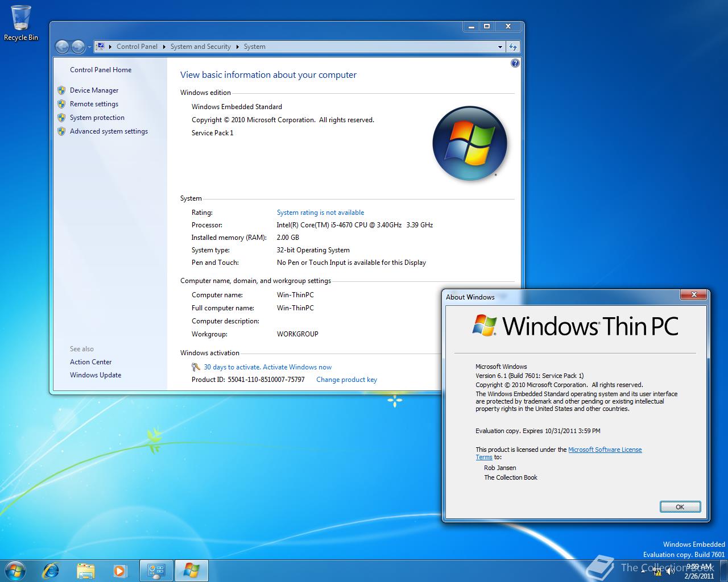Click the taskbar clock showing 2/26/2011

tap(699, 571)
